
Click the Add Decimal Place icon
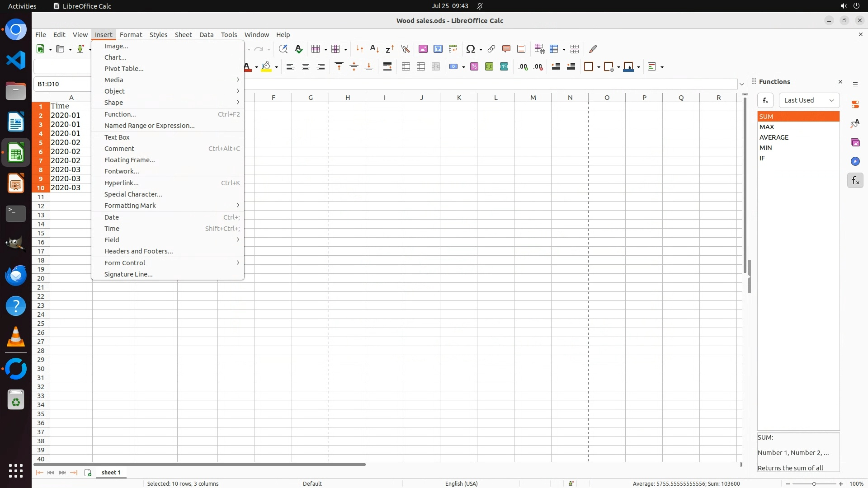pyautogui.click(x=523, y=67)
